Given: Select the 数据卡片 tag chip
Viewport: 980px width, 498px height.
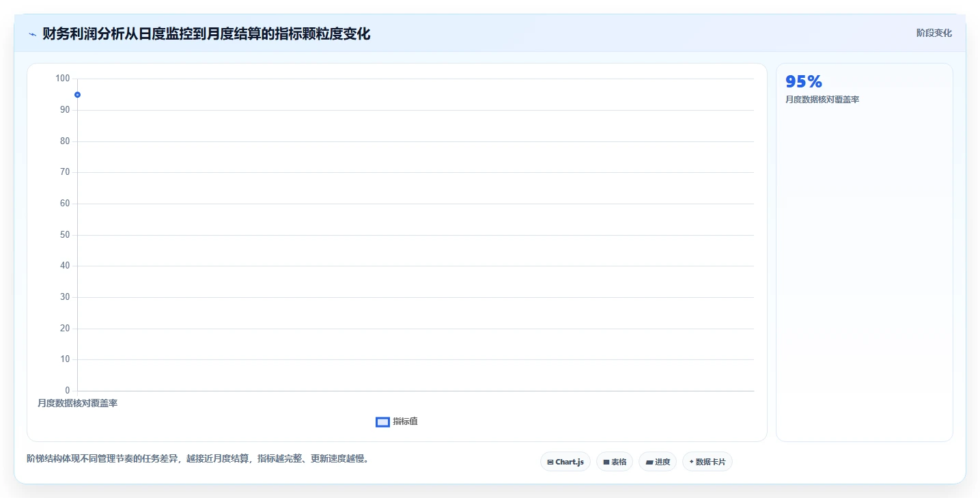Looking at the screenshot, I should [x=708, y=462].
